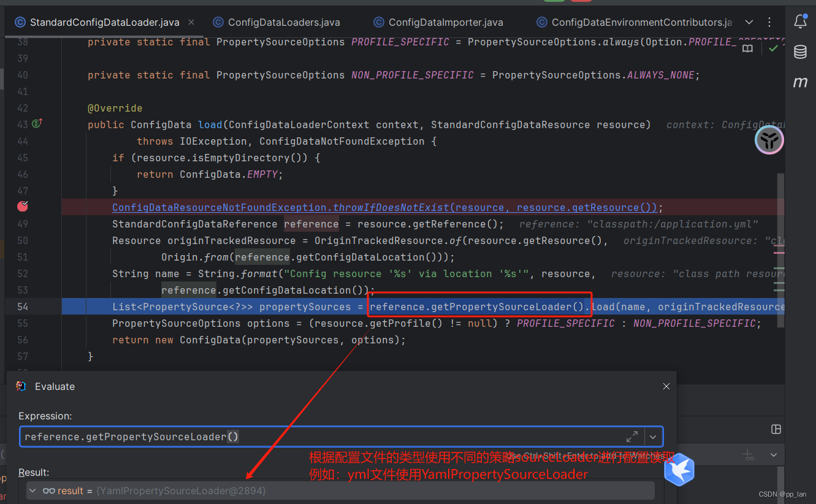Click the editor layout split icon near the right panel
The width and height of the screenshot is (816, 504).
coord(777,429)
